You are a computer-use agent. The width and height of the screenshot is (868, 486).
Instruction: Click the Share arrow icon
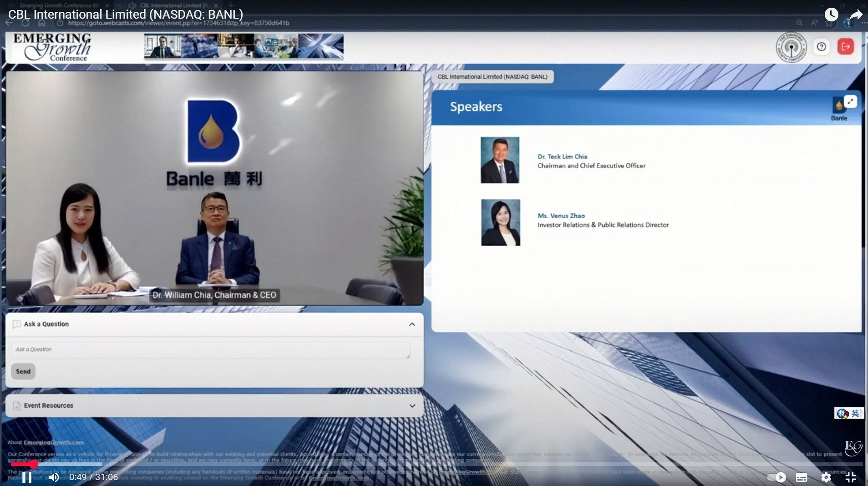pos(856,15)
